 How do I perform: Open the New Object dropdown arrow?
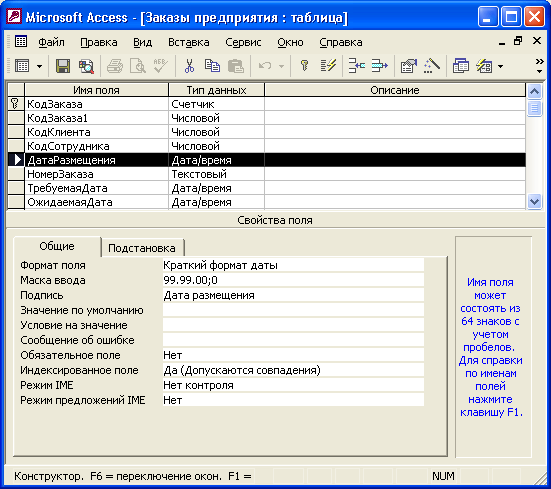(x=500, y=66)
